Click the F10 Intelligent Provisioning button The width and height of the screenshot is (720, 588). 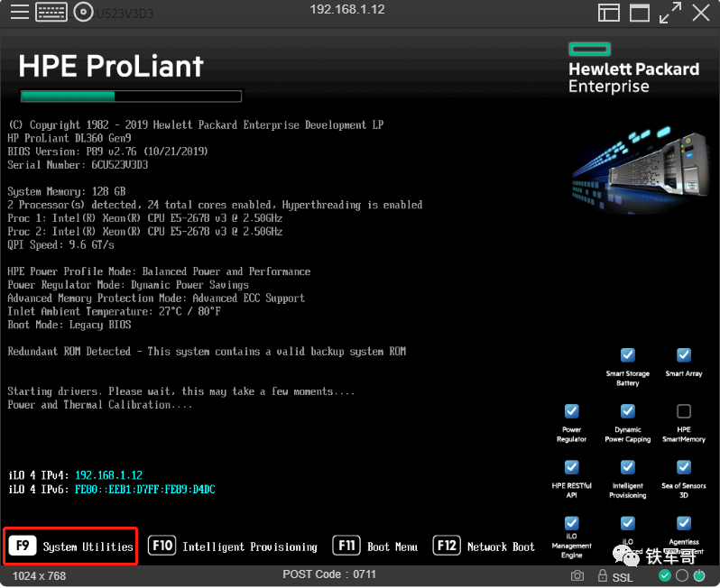(233, 546)
